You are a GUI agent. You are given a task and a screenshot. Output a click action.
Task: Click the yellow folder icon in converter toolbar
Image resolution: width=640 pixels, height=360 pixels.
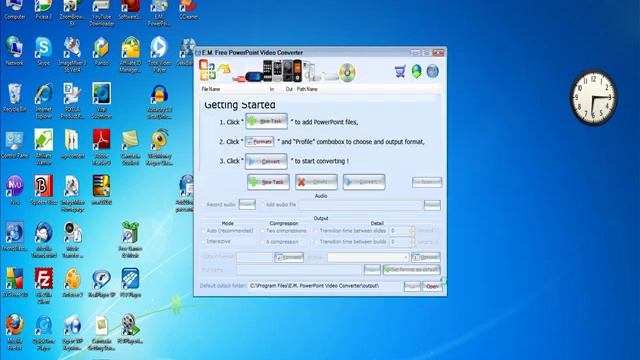224,69
